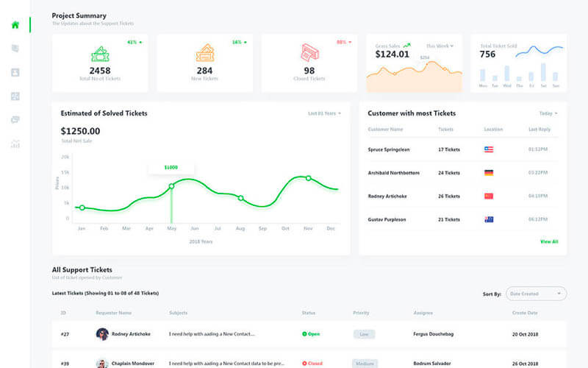
Task: Sort by Priority column header
Action: 361,313
